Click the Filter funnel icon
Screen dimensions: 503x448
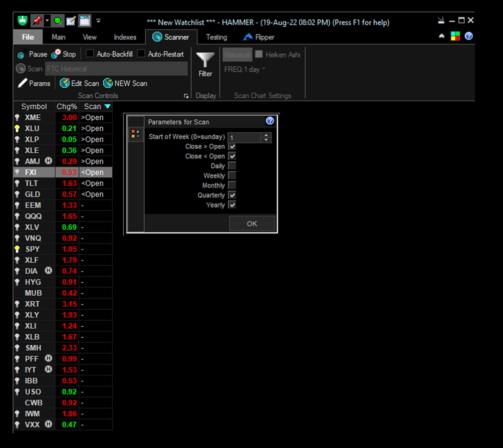tap(205, 60)
